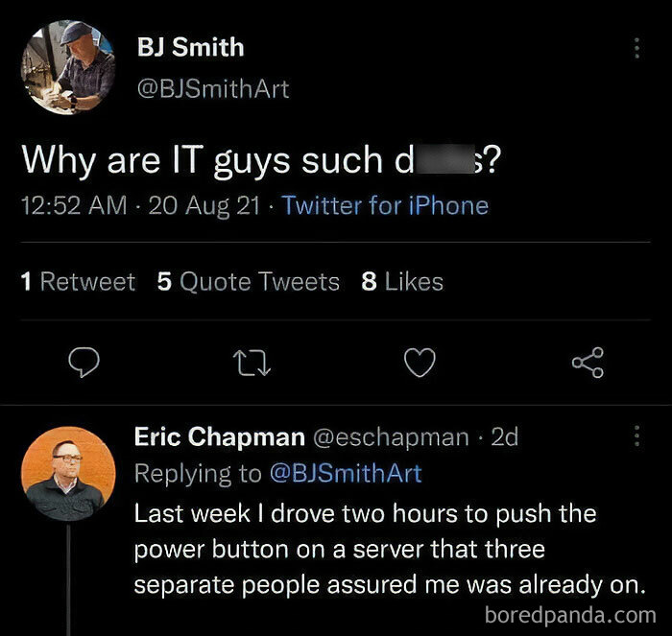This screenshot has width=672, height=636.
Task: Open the @BJSmithArt handle under name
Action: [x=212, y=89]
